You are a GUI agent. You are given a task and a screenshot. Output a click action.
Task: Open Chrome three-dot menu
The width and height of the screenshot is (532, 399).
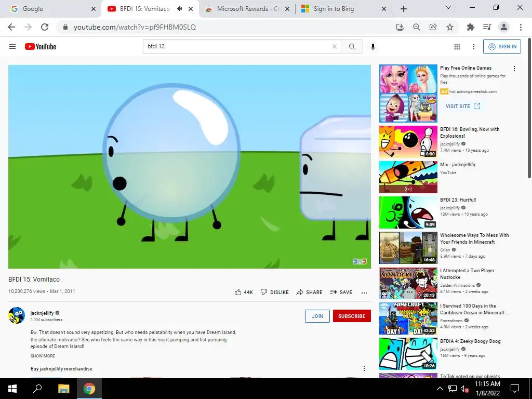pos(521,27)
